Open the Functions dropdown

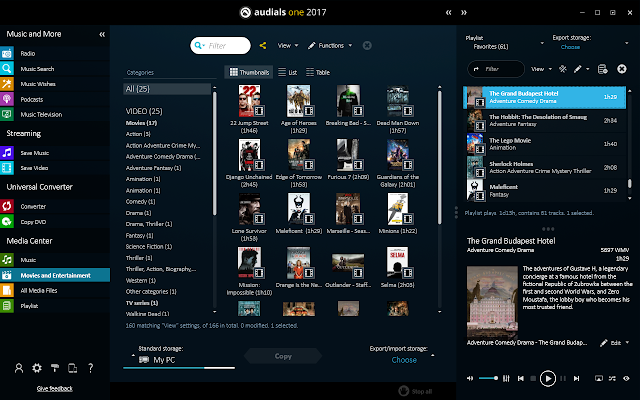coord(330,46)
